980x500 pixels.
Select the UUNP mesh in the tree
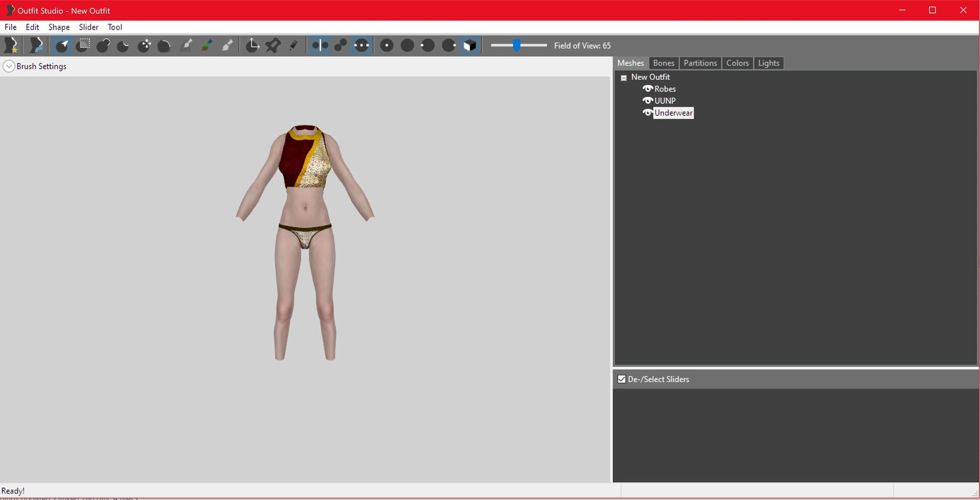(x=665, y=101)
